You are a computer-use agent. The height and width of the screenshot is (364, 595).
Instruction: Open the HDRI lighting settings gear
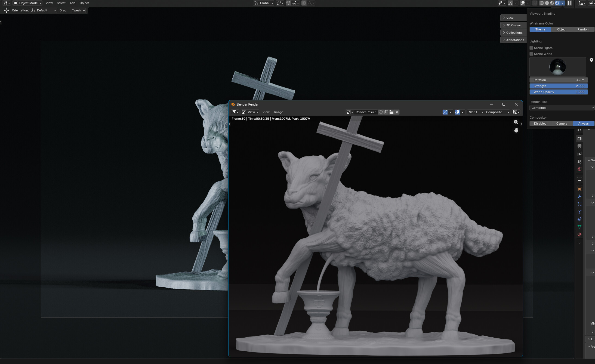(591, 60)
